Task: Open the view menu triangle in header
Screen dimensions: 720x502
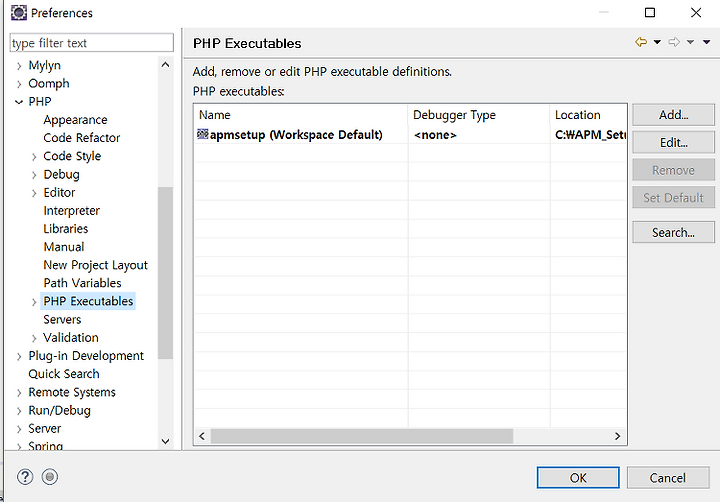Action: click(x=707, y=42)
